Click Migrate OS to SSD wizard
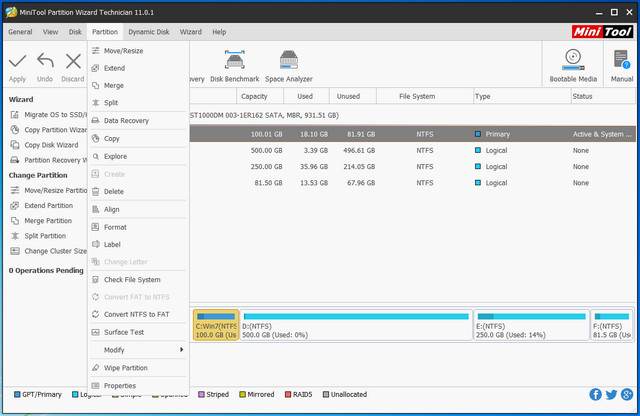640x416 pixels. coord(49,115)
